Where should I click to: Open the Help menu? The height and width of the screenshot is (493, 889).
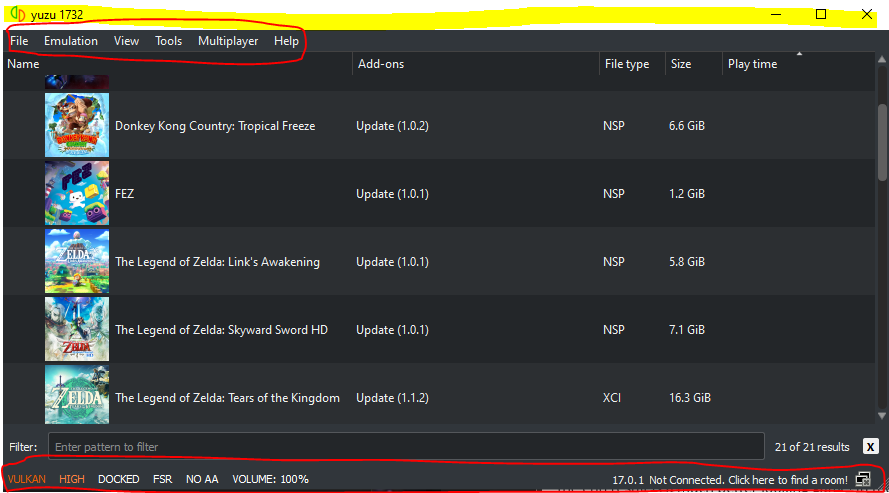coord(286,41)
